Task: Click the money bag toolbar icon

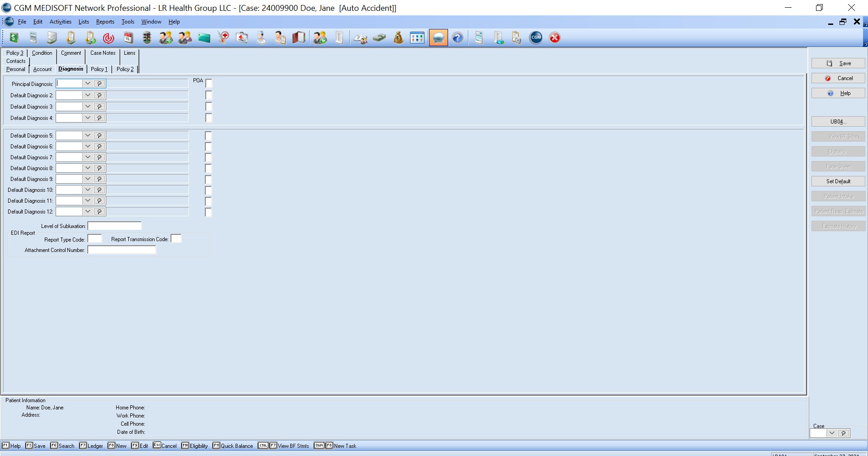Action: pos(398,38)
